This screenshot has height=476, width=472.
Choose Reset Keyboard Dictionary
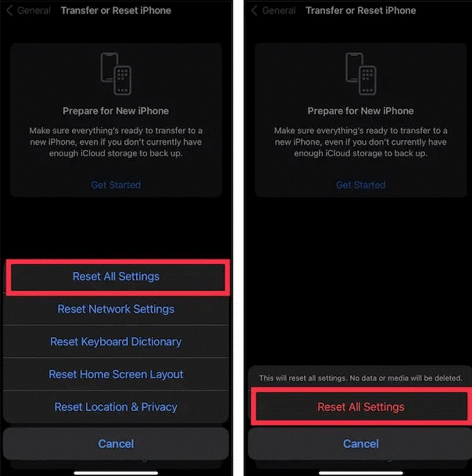(116, 342)
